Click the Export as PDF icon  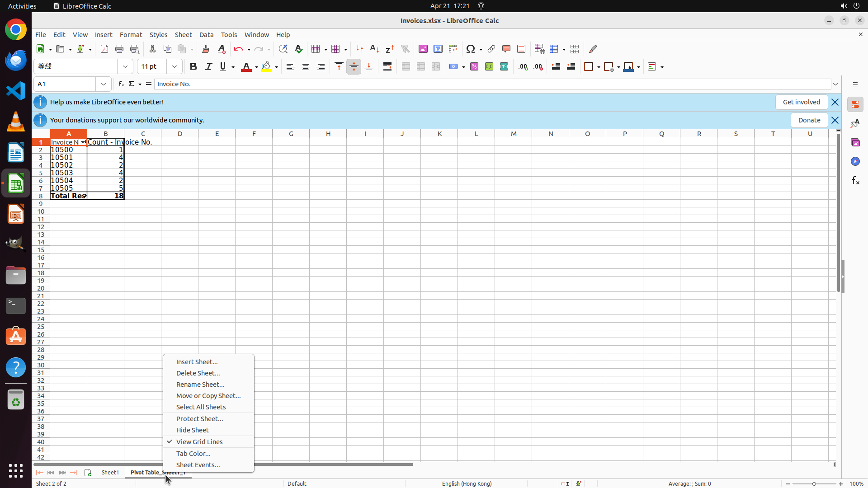point(104,49)
